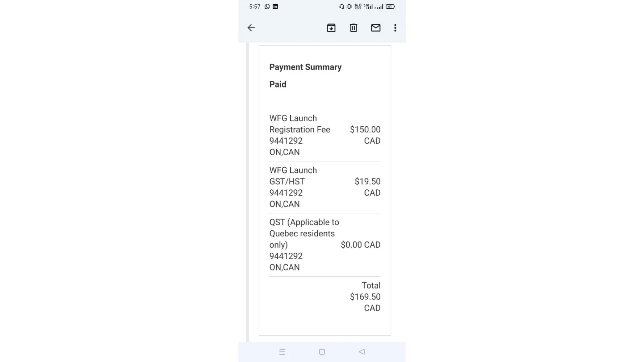This screenshot has width=644, height=362.
Task: Tap the WFG Launch GST/HST line
Action: [293, 176]
